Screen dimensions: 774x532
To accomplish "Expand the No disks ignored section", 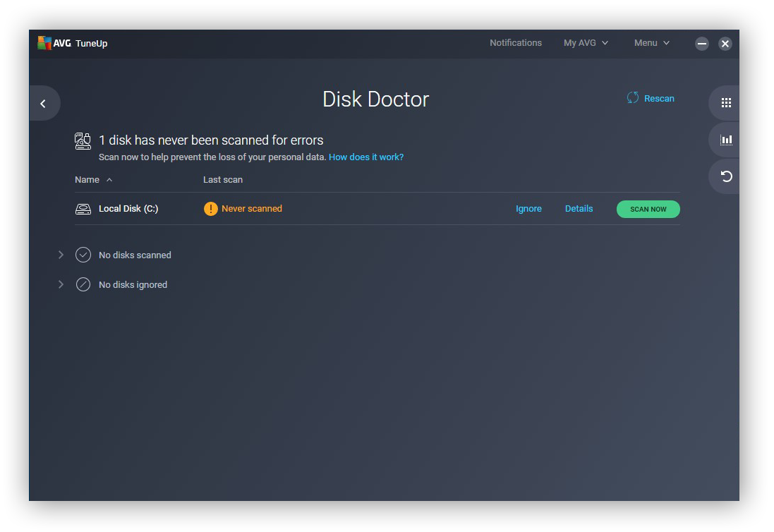I will [x=60, y=284].
